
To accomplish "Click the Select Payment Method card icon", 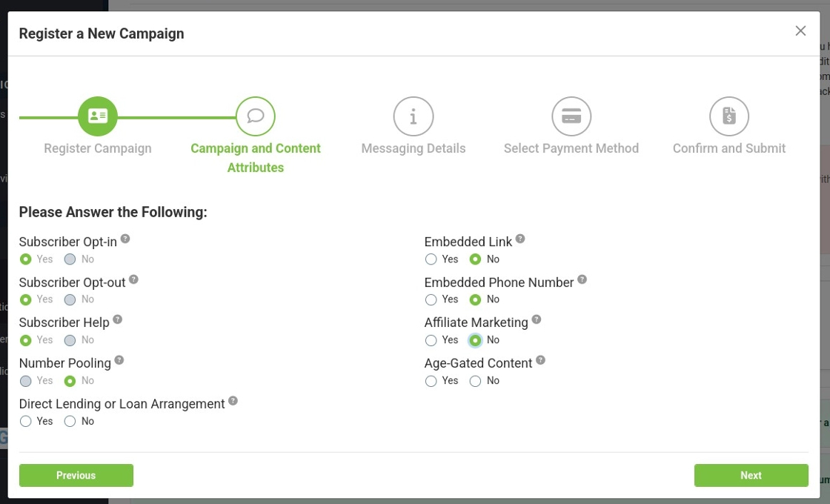I will [571, 116].
